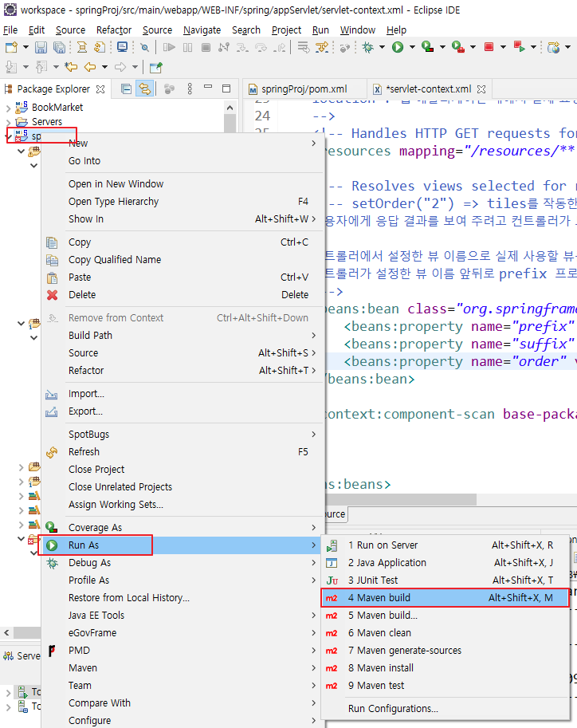
Task: Choose 6 Maven clean from submenu
Action: (x=446, y=633)
